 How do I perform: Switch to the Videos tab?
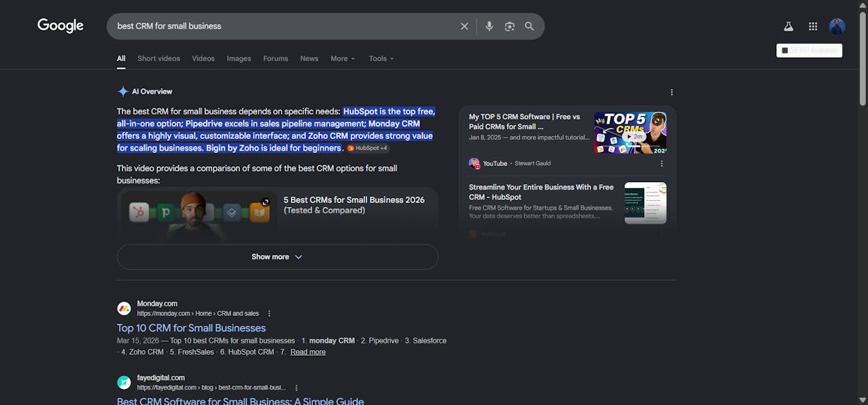coord(203,58)
